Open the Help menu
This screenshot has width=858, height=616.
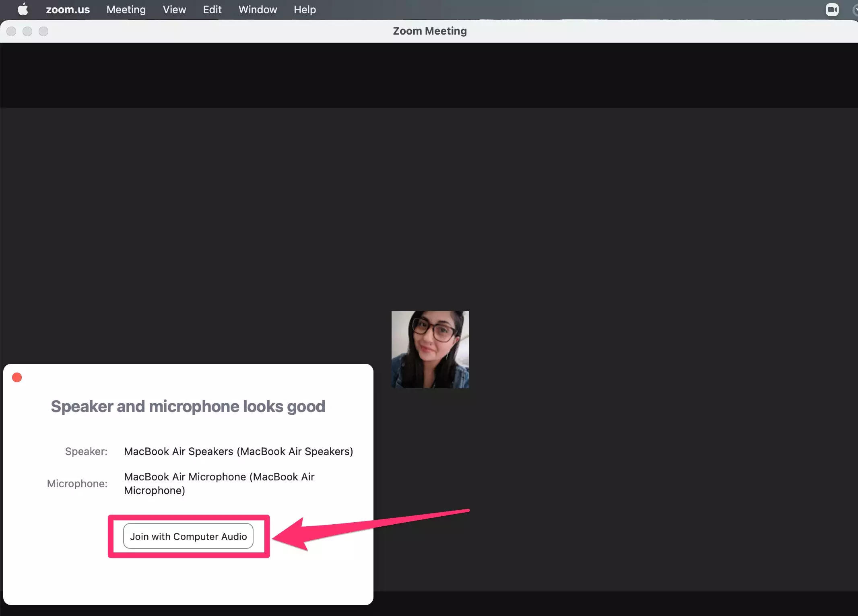pos(305,9)
